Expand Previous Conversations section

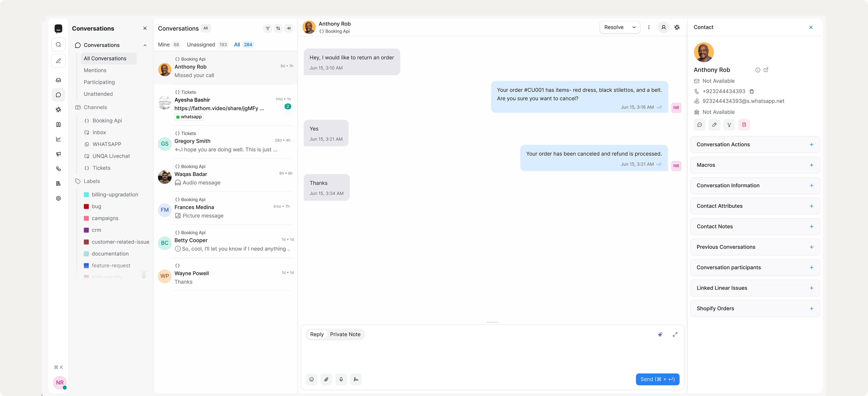pyautogui.click(x=755, y=247)
